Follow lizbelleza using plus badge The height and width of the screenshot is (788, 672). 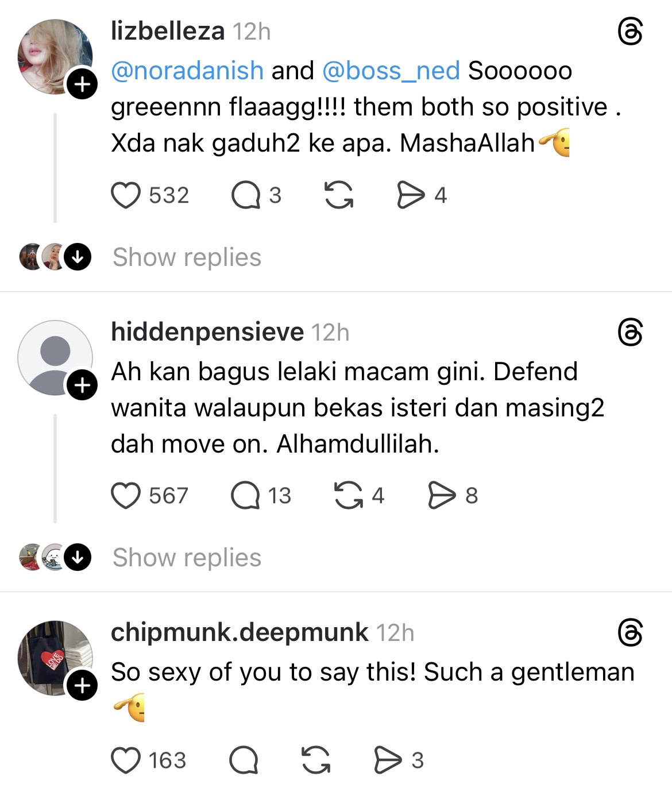click(x=83, y=84)
